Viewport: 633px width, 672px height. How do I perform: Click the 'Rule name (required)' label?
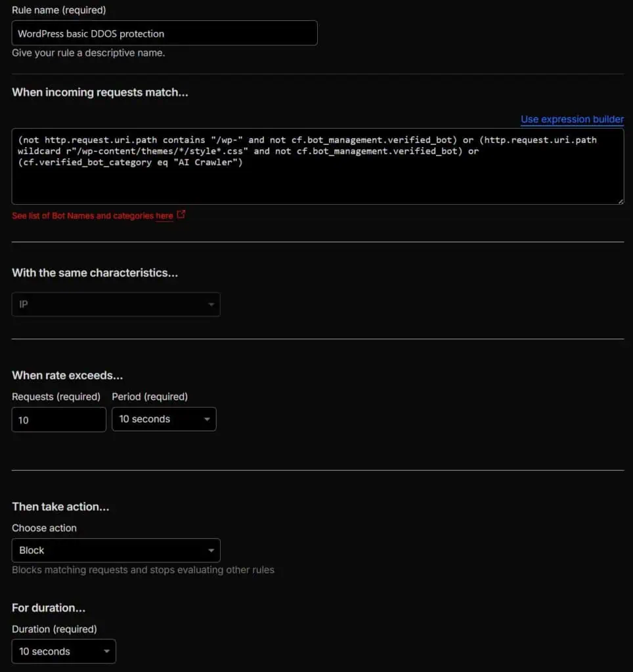click(x=58, y=10)
